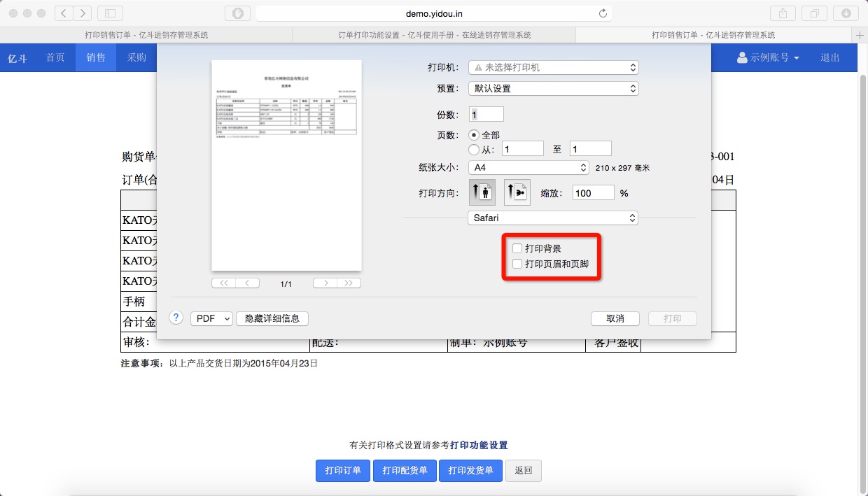Click the 份数 copies input field

(x=486, y=115)
